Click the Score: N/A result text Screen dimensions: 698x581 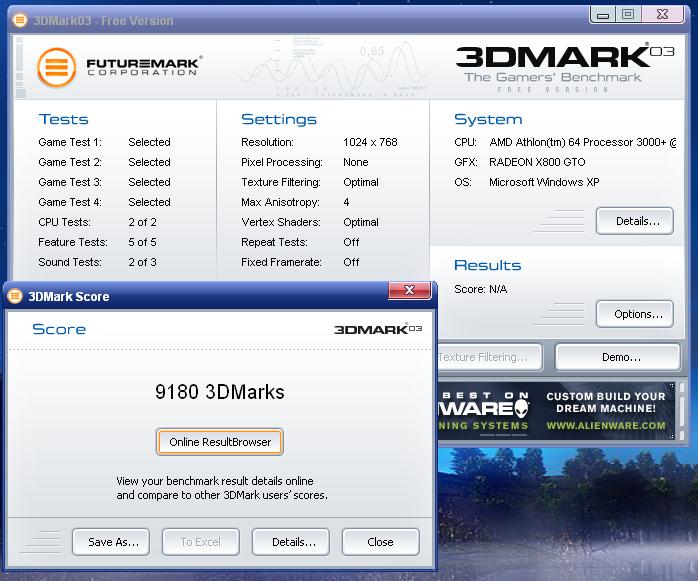point(480,289)
